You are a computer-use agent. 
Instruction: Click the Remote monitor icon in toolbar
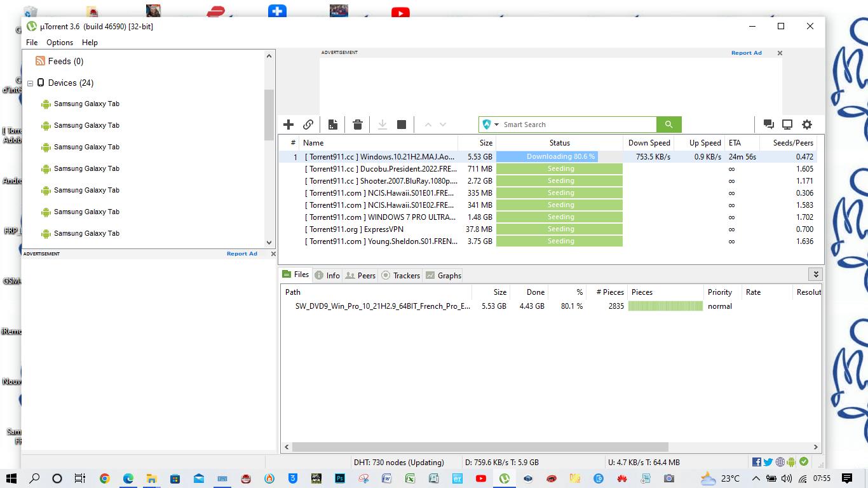pos(787,125)
